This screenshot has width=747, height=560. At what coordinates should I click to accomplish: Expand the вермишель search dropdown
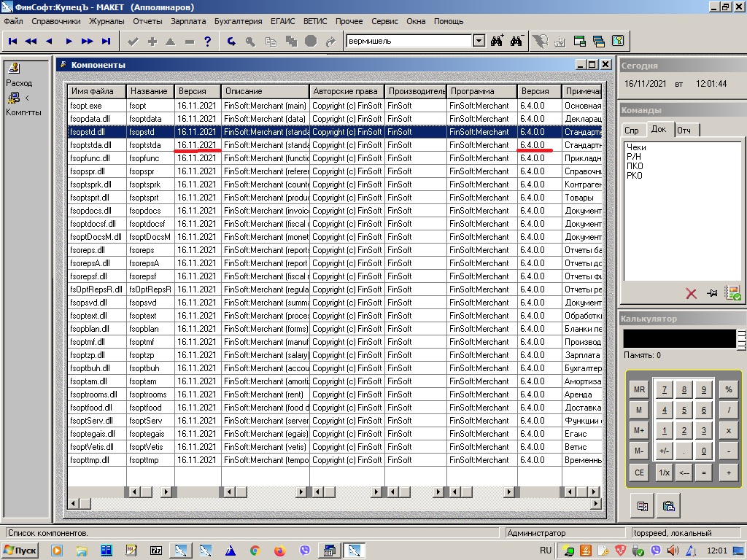(479, 42)
